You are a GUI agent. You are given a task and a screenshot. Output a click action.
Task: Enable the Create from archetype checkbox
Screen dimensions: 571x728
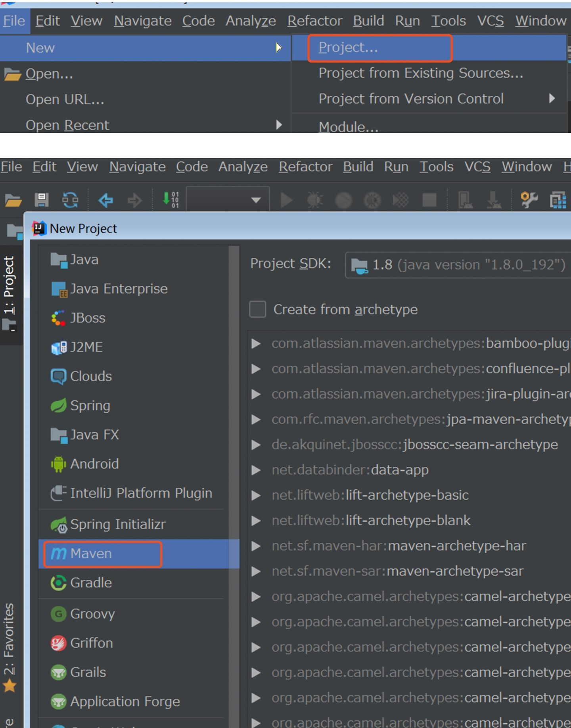(x=258, y=309)
